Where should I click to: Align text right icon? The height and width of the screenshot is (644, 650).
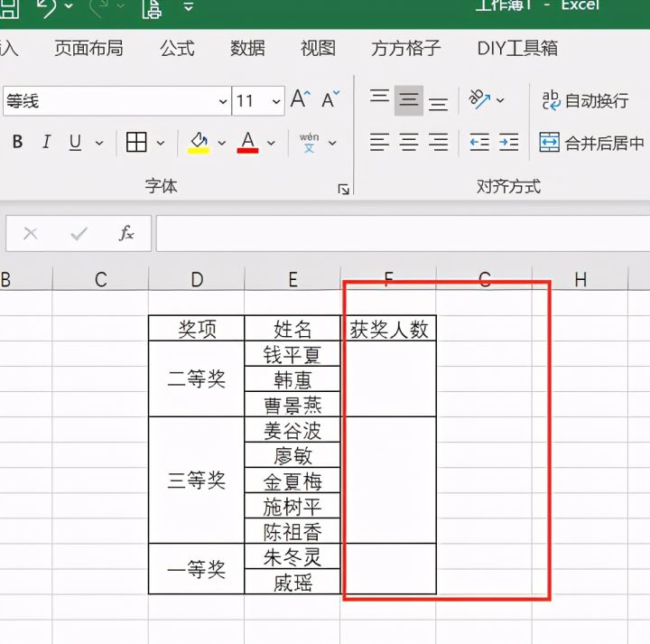point(438,142)
